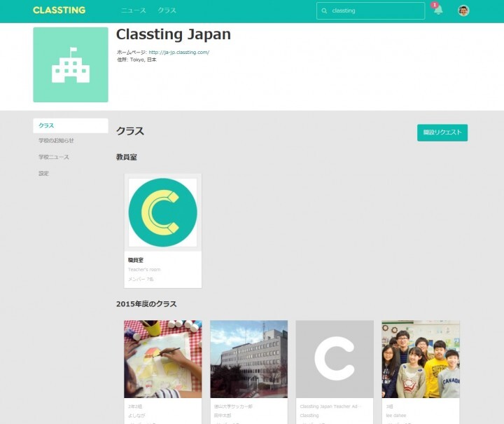Open the gray C logo class thumbnail

(x=335, y=359)
